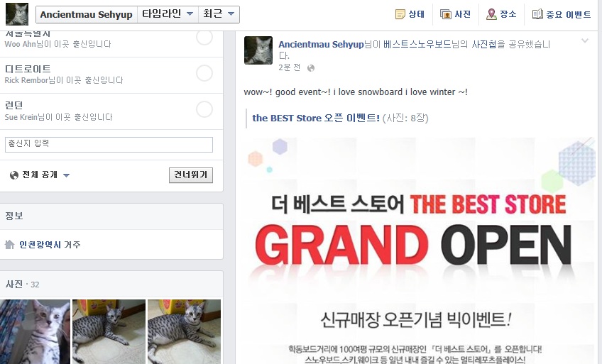The height and width of the screenshot is (364, 602).
Task: Click the globe icon beside 2분 전
Action: point(311,68)
